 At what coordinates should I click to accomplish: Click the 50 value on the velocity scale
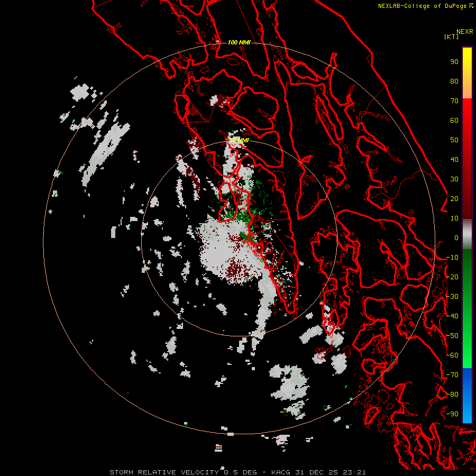tap(454, 140)
